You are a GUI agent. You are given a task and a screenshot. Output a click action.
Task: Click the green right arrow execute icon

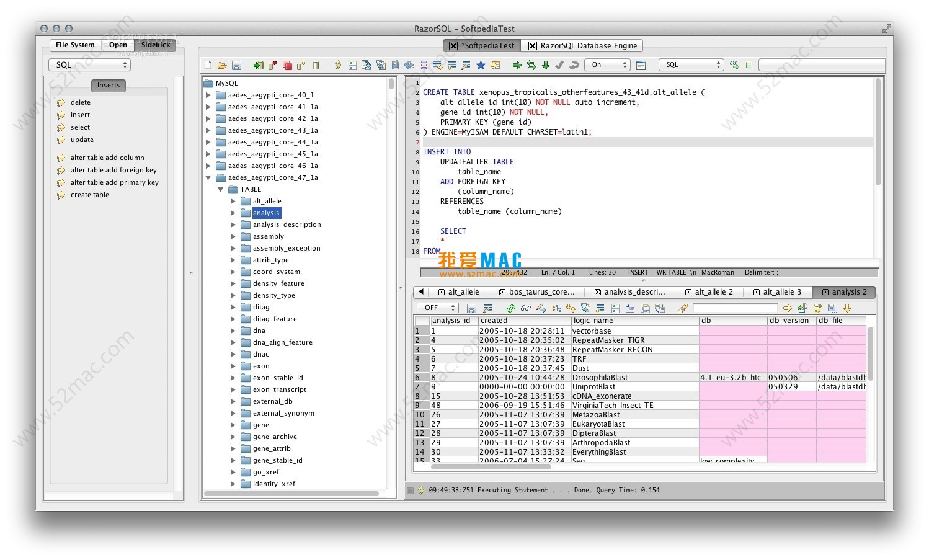click(517, 65)
